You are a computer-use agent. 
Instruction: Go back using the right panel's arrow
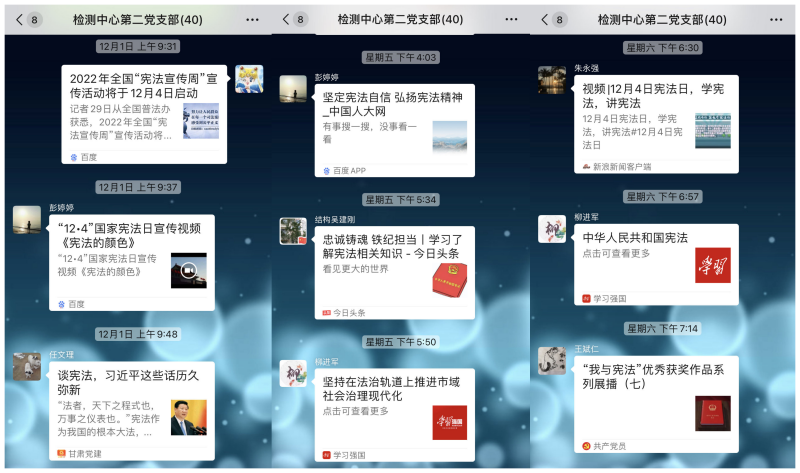pos(546,19)
